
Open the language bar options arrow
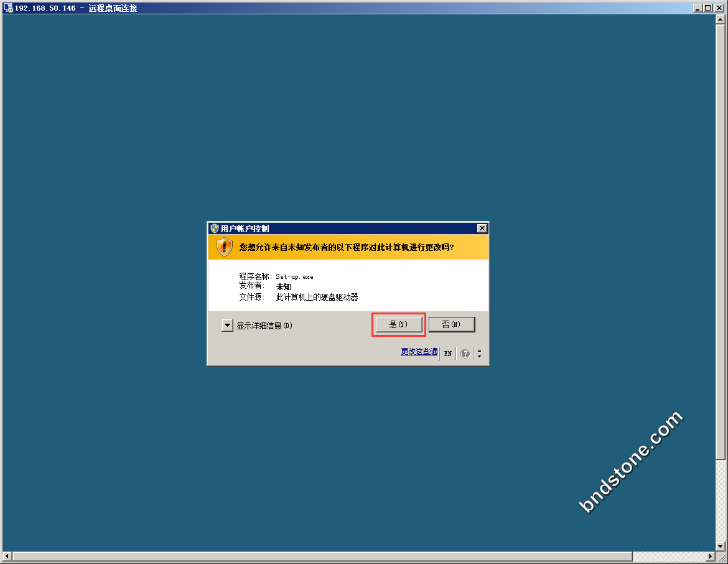[x=479, y=354]
